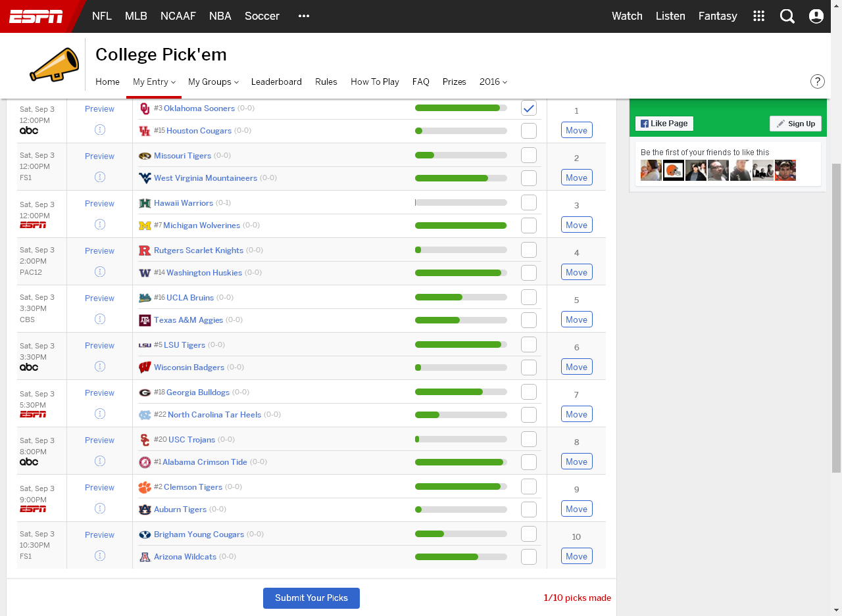842x616 pixels.
Task: Open Fantasy link in ESPN header
Action: (718, 16)
